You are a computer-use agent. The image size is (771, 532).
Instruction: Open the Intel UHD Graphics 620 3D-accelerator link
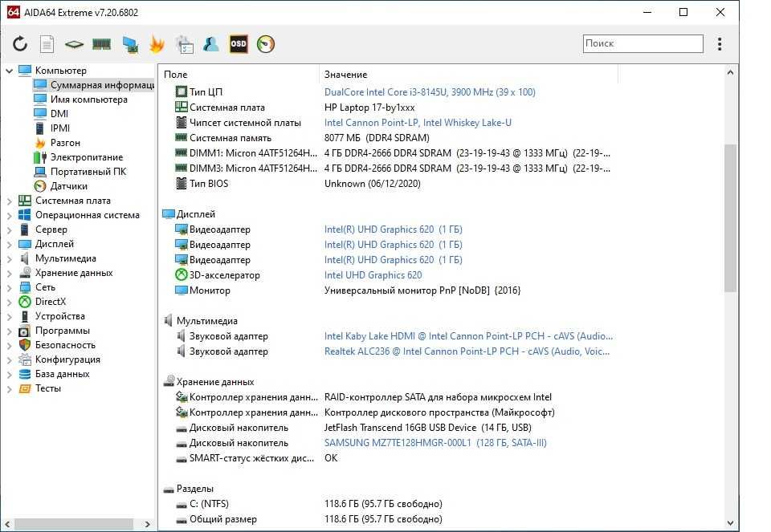(x=373, y=275)
